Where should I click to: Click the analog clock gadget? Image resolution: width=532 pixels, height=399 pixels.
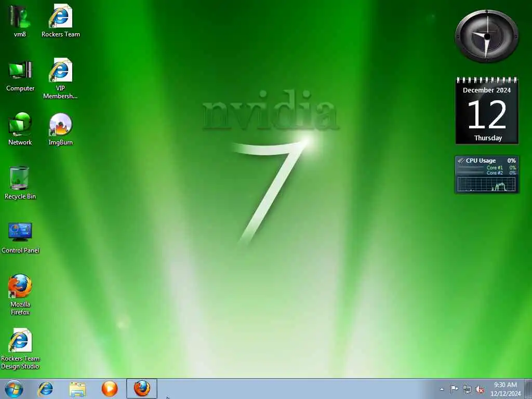pos(487,36)
